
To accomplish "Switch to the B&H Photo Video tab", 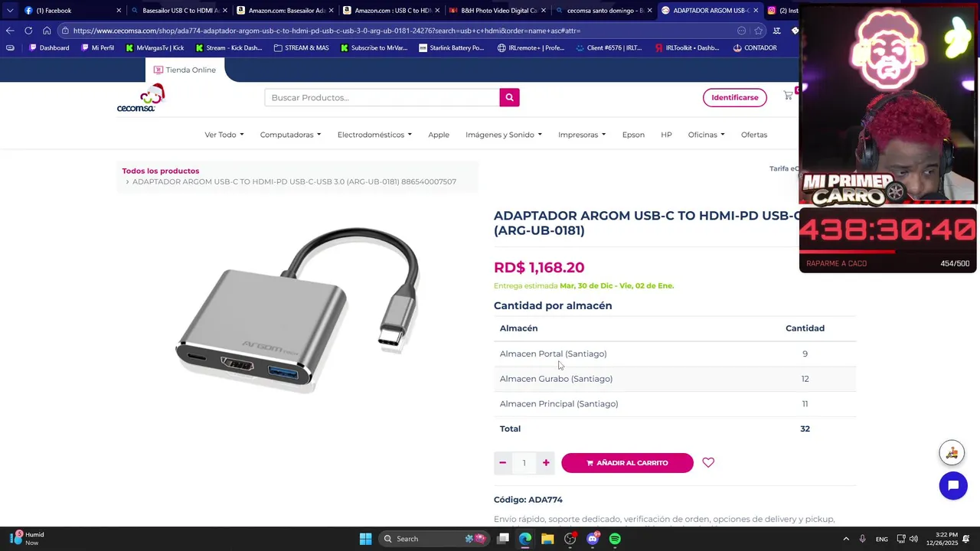I will (x=498, y=11).
